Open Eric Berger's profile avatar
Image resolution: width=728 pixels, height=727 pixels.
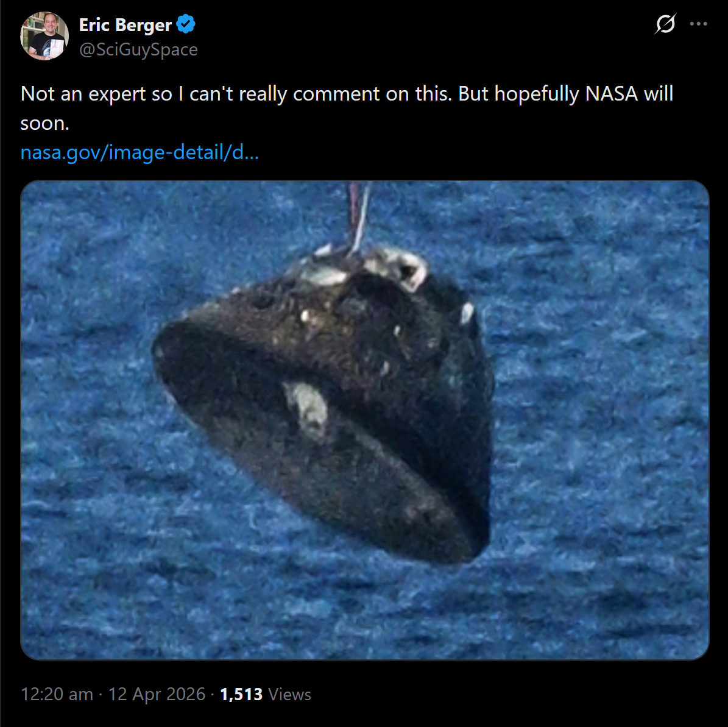pos(44,36)
